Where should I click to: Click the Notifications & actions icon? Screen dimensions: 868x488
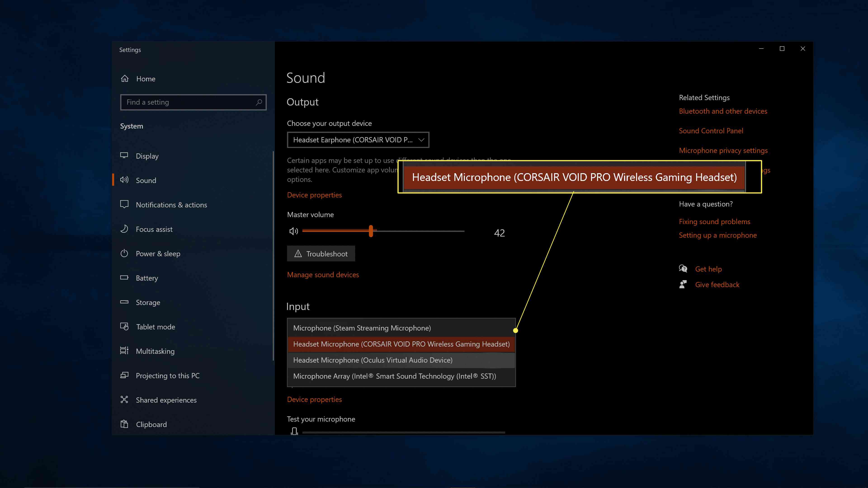(124, 204)
